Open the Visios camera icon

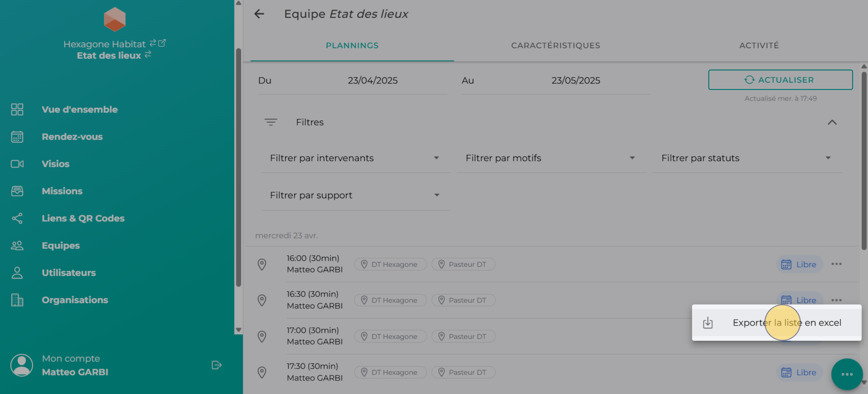coord(17,164)
